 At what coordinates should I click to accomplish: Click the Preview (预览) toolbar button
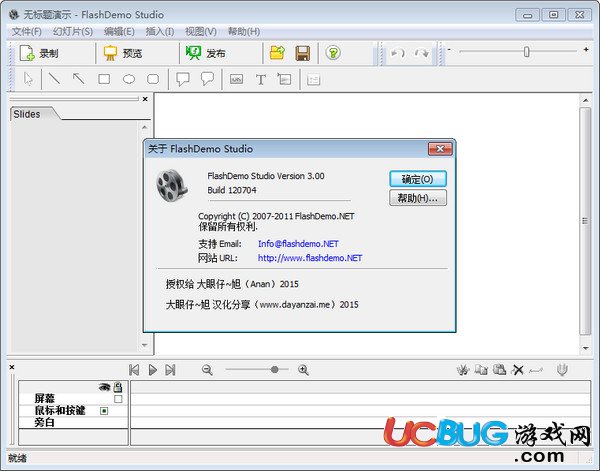tap(123, 53)
